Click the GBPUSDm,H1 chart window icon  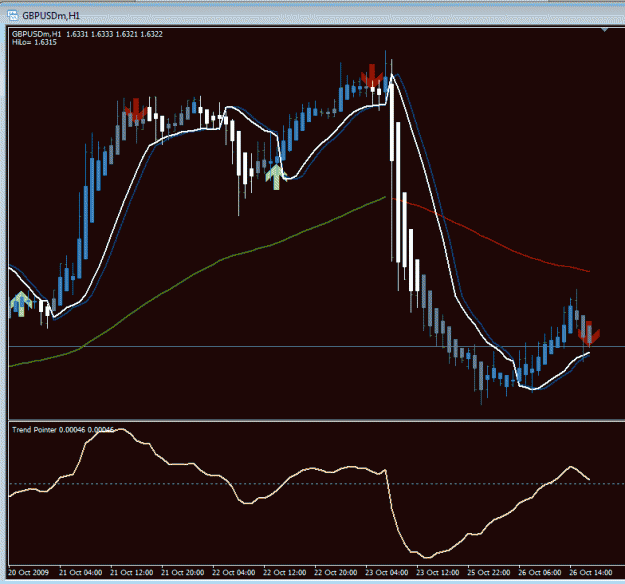click(12, 16)
